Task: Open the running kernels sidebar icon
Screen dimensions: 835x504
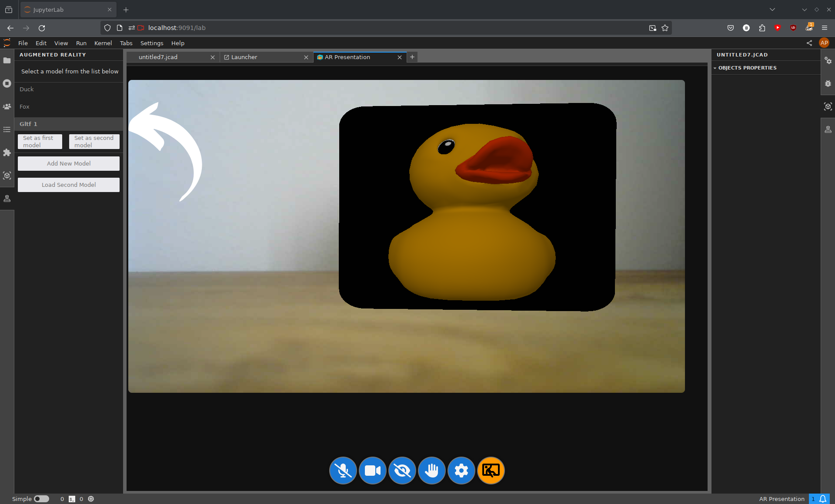Action: click(x=7, y=83)
